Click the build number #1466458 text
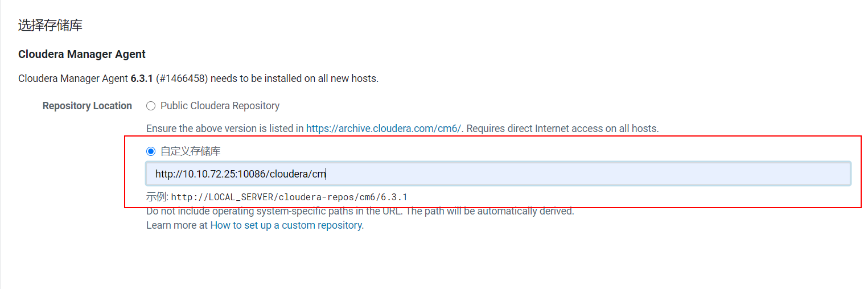 pyautogui.click(x=182, y=79)
